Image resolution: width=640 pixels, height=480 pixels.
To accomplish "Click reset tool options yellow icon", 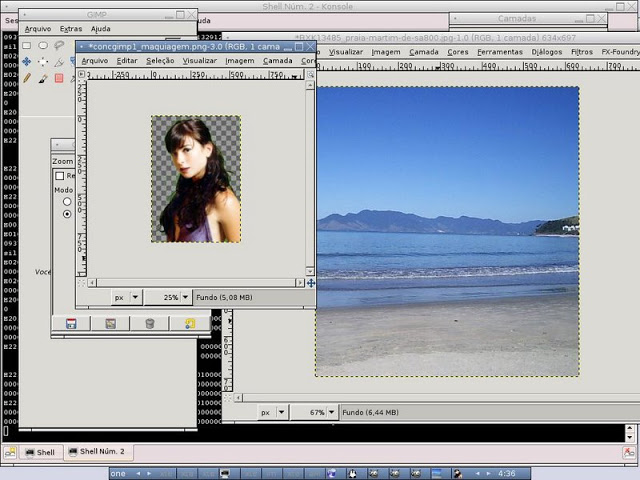I will pos(189,324).
